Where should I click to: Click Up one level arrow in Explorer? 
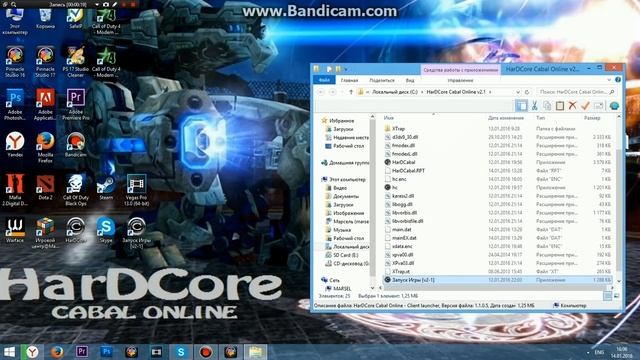point(351,92)
